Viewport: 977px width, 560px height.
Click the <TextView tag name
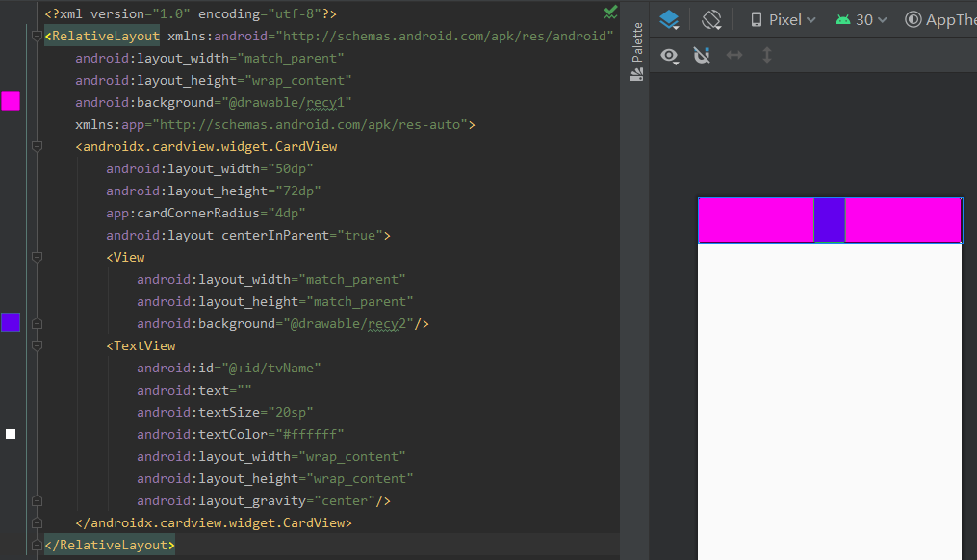pos(141,345)
